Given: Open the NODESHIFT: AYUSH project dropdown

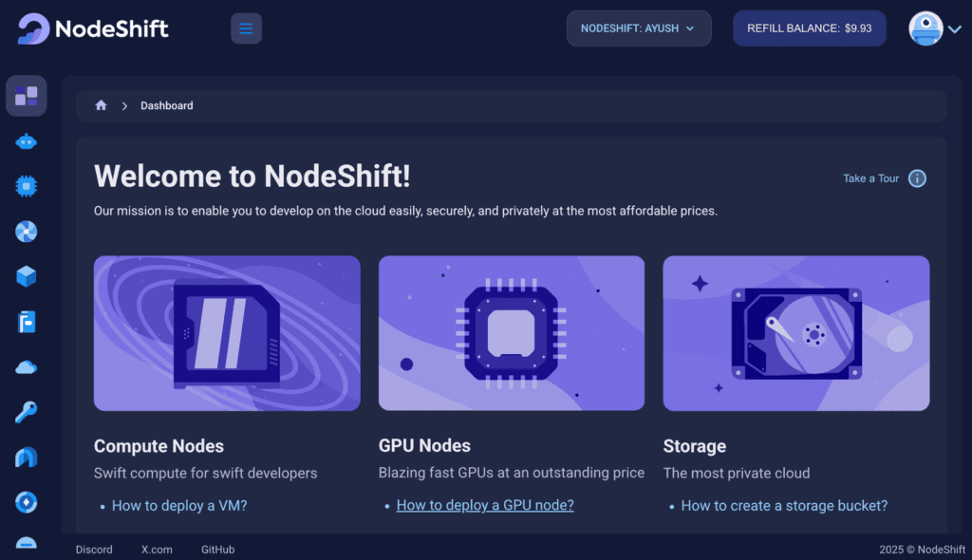Looking at the screenshot, I should pyautogui.click(x=639, y=28).
